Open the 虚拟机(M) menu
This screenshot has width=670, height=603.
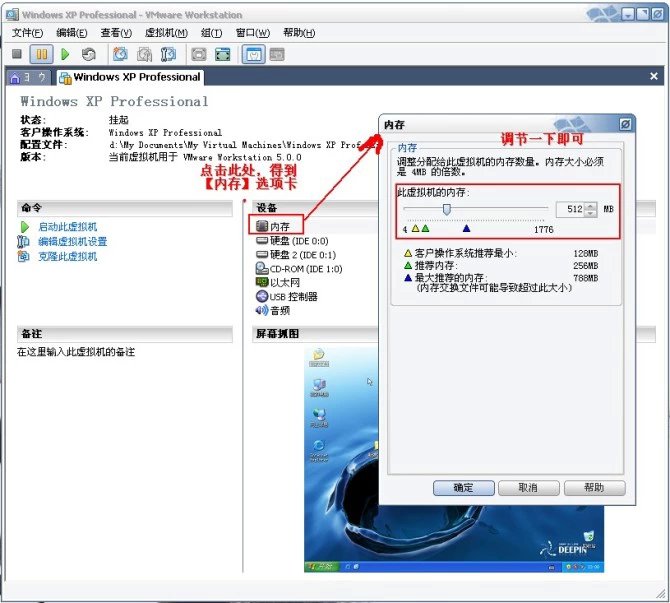click(x=166, y=33)
